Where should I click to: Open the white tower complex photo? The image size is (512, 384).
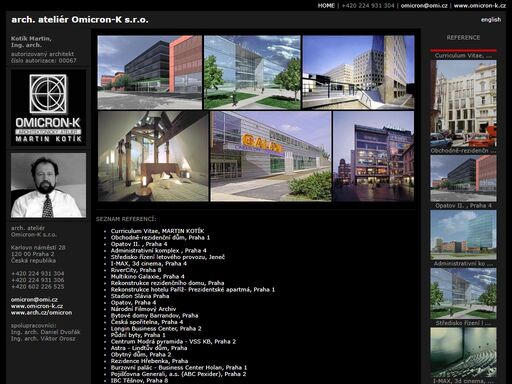tap(358, 73)
